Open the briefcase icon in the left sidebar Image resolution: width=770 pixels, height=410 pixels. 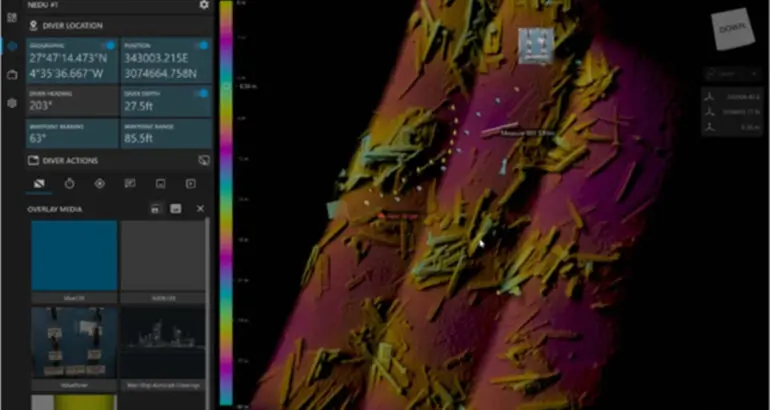[x=11, y=75]
